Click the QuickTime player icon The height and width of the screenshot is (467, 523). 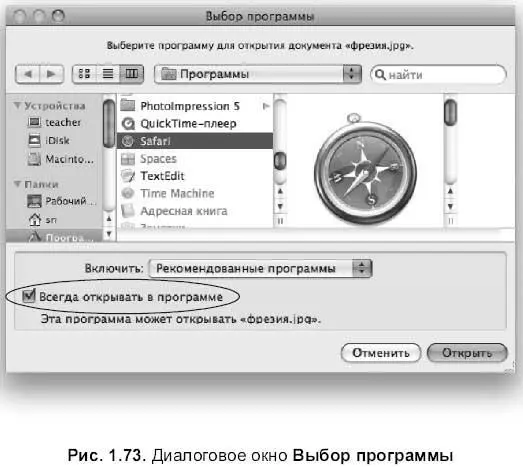(128, 124)
